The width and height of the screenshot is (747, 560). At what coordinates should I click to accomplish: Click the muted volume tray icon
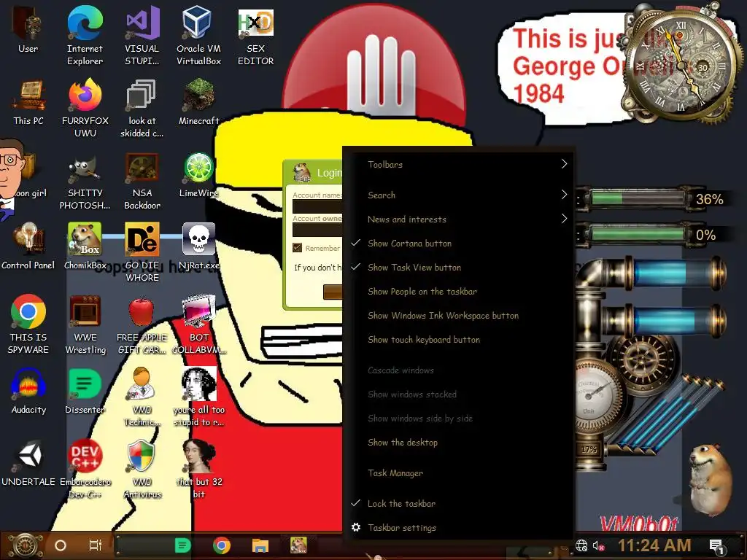tap(598, 545)
